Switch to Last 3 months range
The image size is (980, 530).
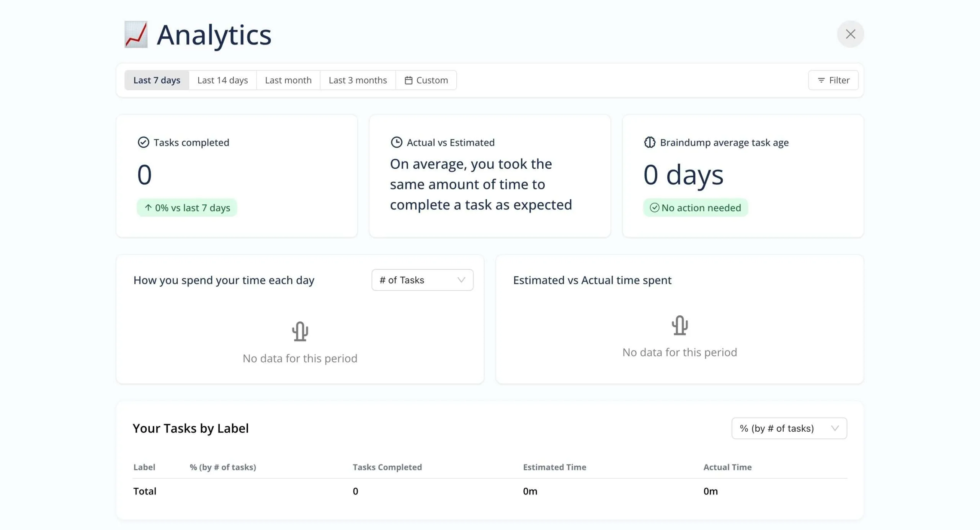pyautogui.click(x=358, y=80)
